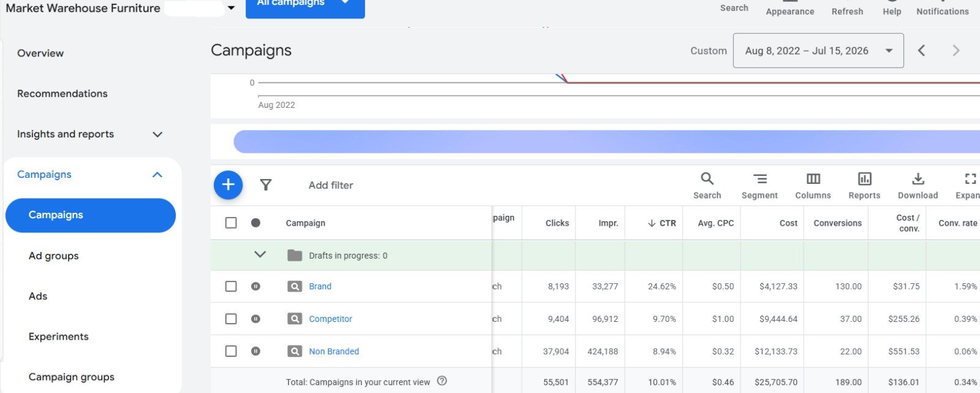
Task: Open the Reports tool
Action: (x=864, y=186)
